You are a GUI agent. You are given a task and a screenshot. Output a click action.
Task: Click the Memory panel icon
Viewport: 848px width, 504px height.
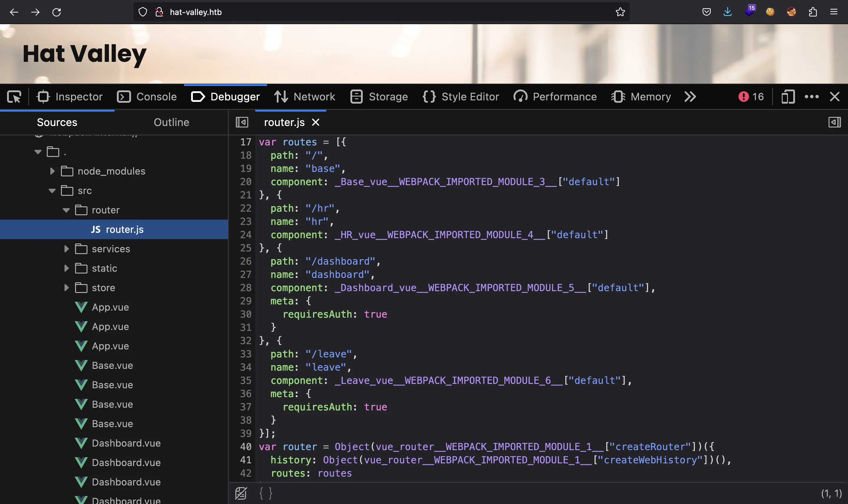(x=618, y=96)
